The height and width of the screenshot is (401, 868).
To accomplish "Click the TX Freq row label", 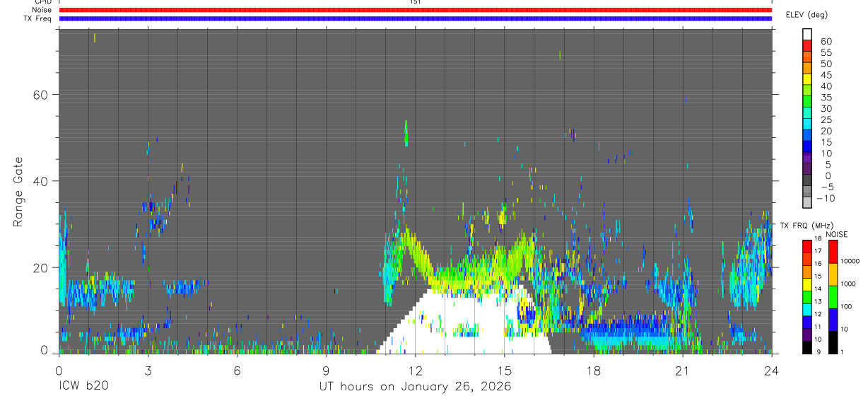I will click(37, 18).
